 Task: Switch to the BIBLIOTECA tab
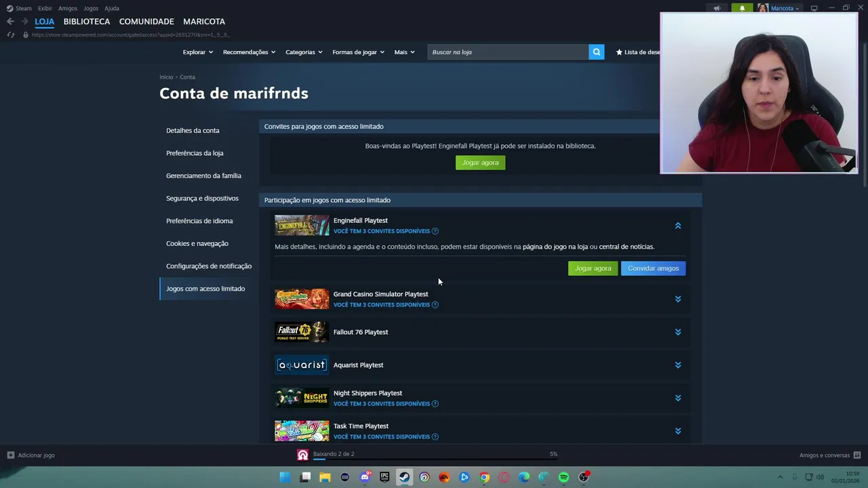coord(87,22)
